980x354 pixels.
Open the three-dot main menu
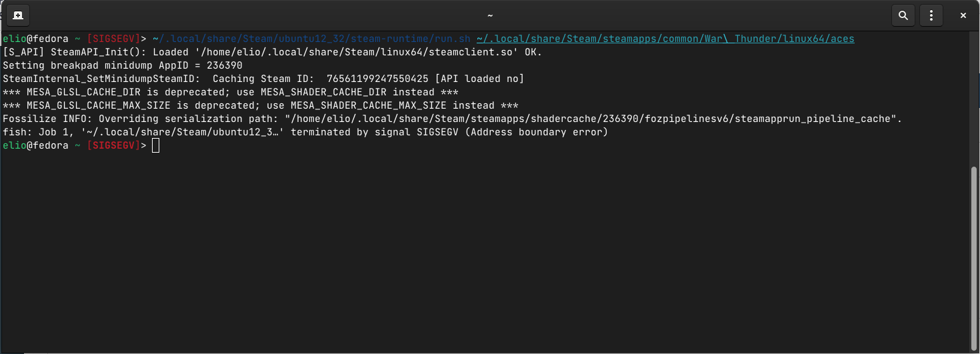[x=931, y=15]
